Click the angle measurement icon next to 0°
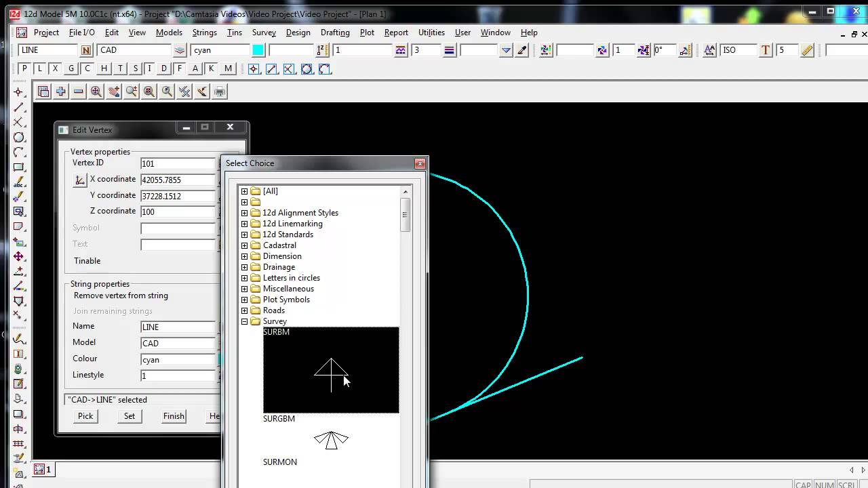 (685, 50)
